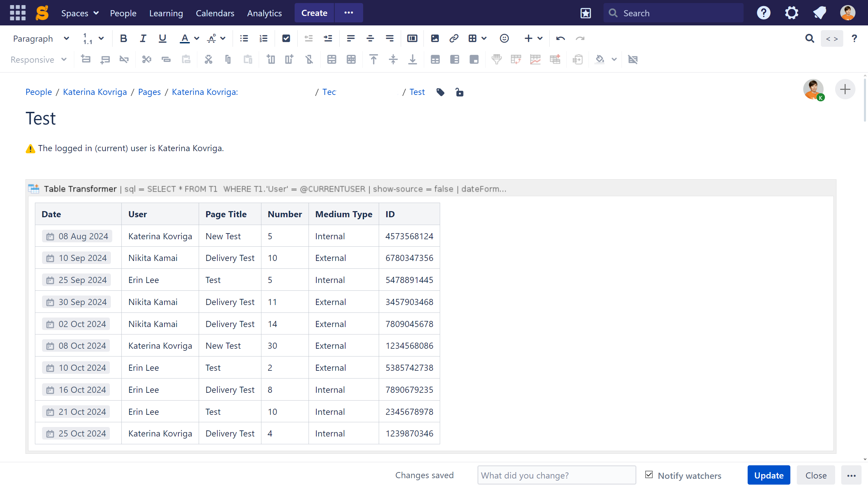Open the Katerina Kovriga breadcrumb link

point(95,92)
